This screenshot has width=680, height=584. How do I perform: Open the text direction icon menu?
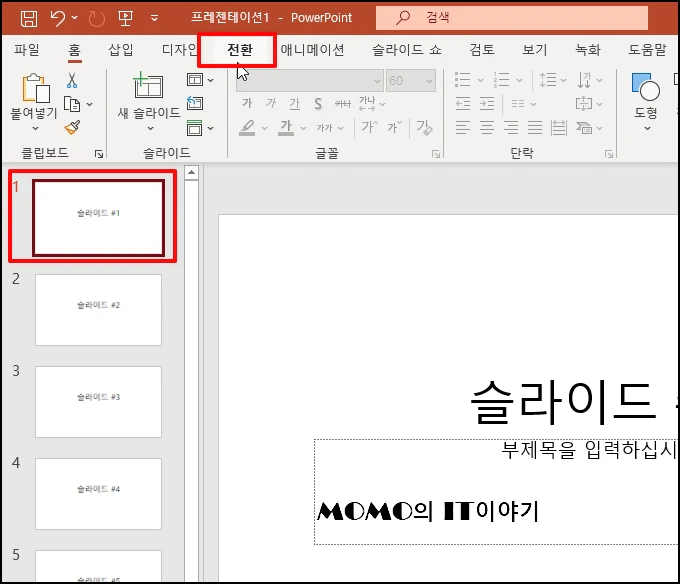[x=589, y=80]
